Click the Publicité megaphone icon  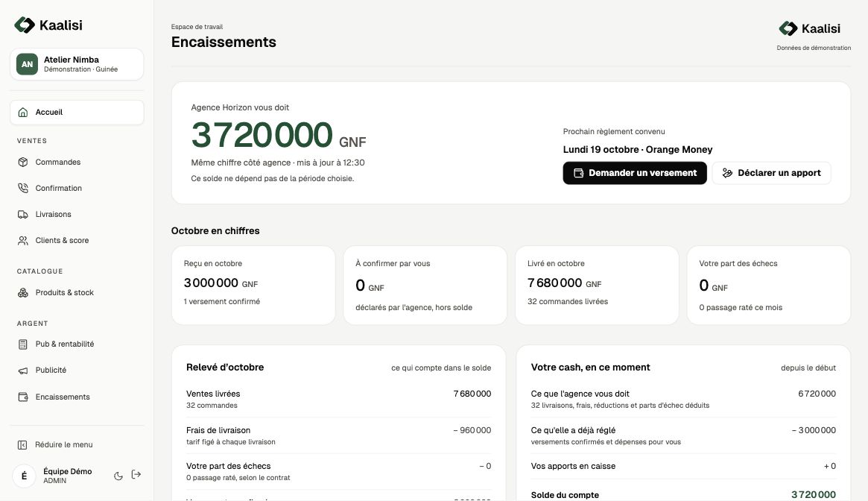pos(22,371)
